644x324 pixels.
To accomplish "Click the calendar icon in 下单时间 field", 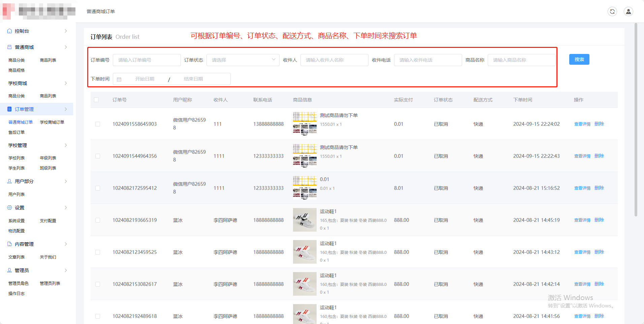I will click(119, 79).
